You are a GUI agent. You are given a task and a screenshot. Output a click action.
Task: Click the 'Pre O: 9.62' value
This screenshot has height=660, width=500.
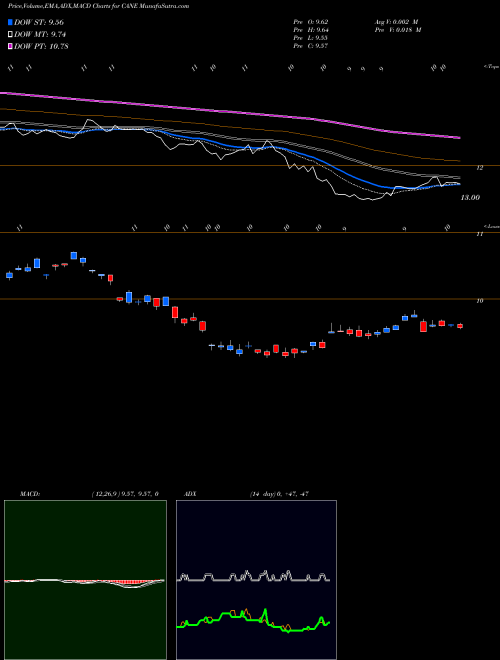tap(311, 22)
